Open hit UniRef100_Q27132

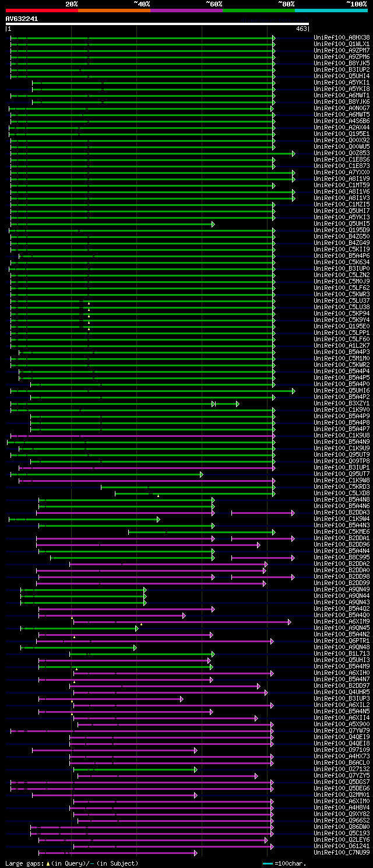tap(342, 769)
